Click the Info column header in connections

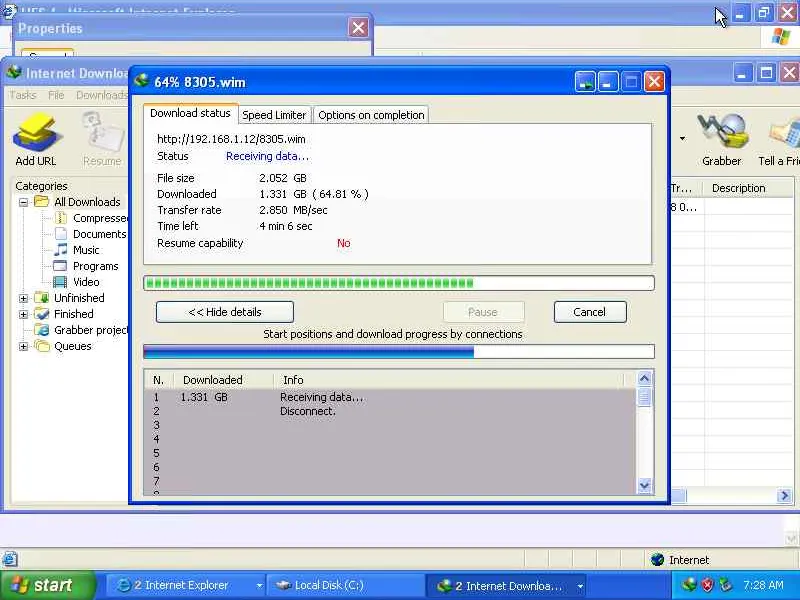449,380
